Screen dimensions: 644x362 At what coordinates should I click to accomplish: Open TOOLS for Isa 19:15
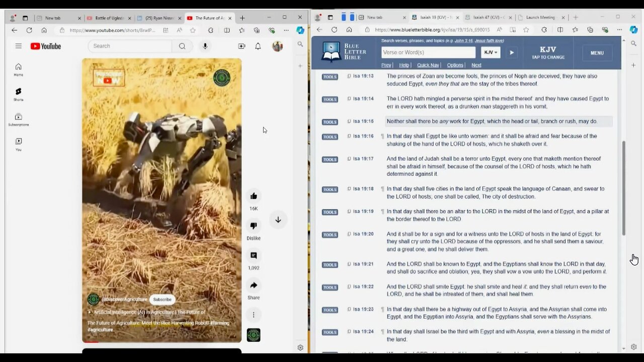330,122
